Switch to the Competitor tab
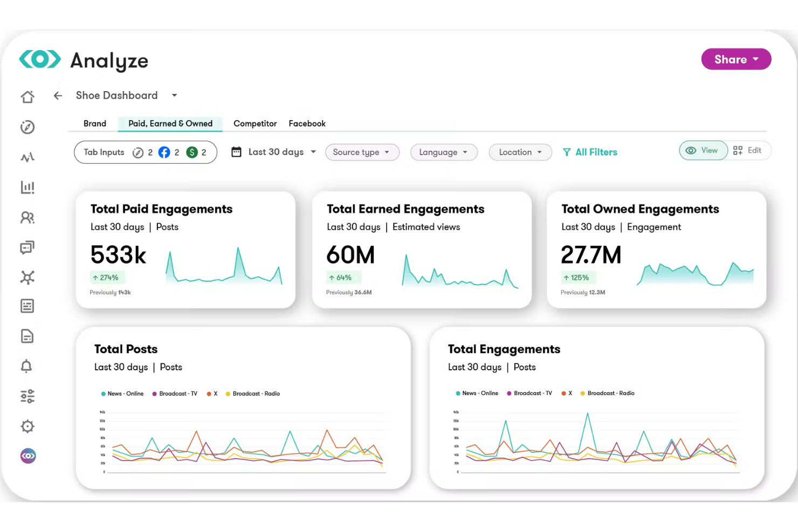Image resolution: width=798 pixels, height=532 pixels. [x=255, y=123]
